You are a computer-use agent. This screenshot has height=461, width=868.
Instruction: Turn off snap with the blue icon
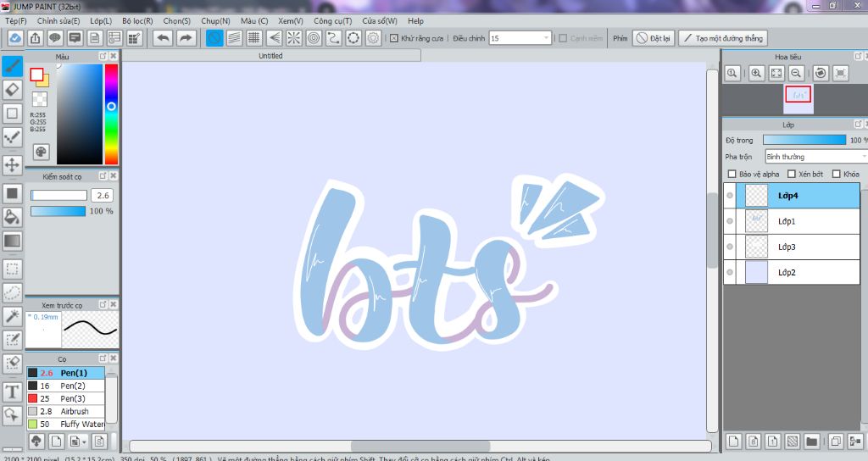pyautogui.click(x=214, y=38)
